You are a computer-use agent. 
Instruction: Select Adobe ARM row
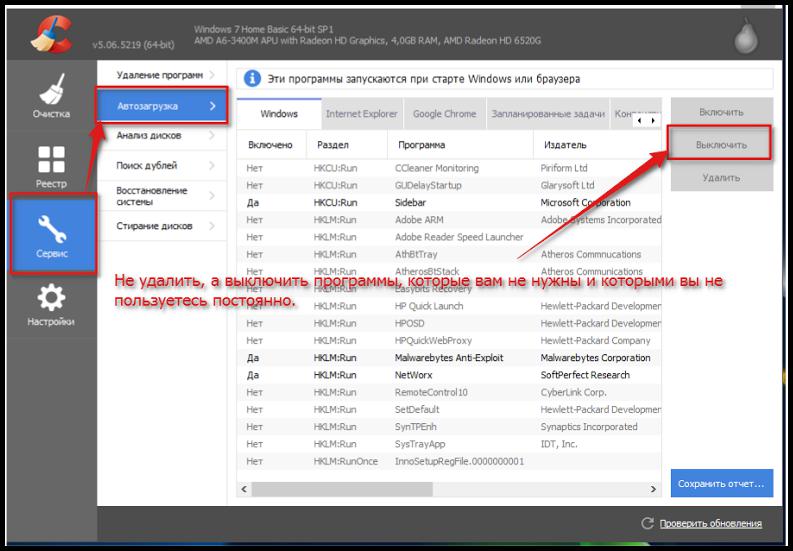(x=449, y=220)
